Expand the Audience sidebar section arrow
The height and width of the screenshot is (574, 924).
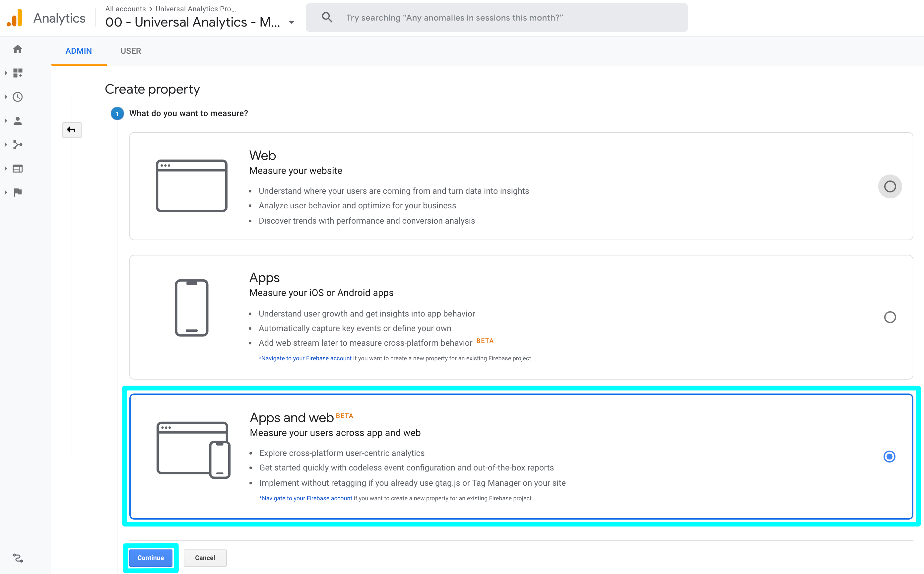pyautogui.click(x=6, y=121)
